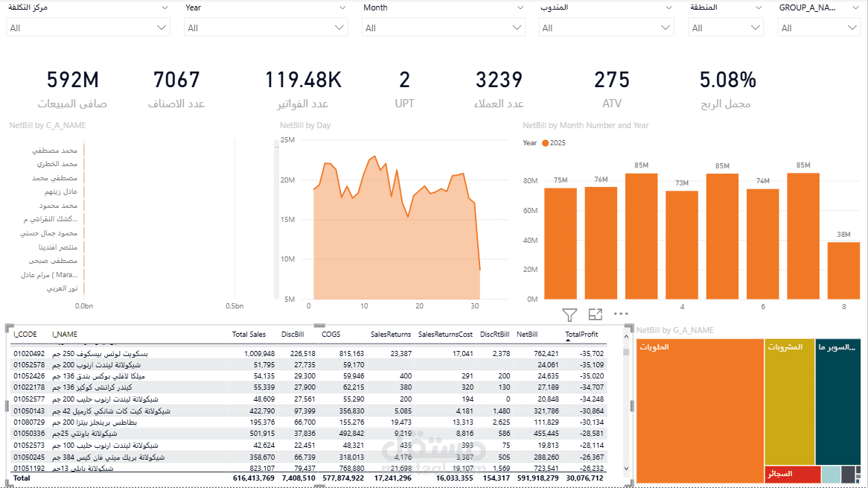Image resolution: width=868 pixels, height=488 pixels.
Task: Select table row with code 01050143
Action: pos(309,411)
